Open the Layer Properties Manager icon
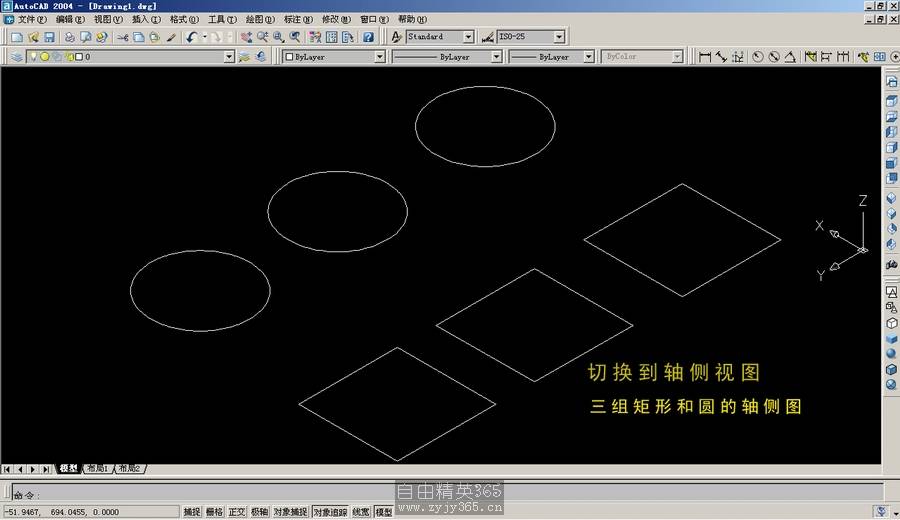Image resolution: width=900 pixels, height=520 pixels. 17,57
